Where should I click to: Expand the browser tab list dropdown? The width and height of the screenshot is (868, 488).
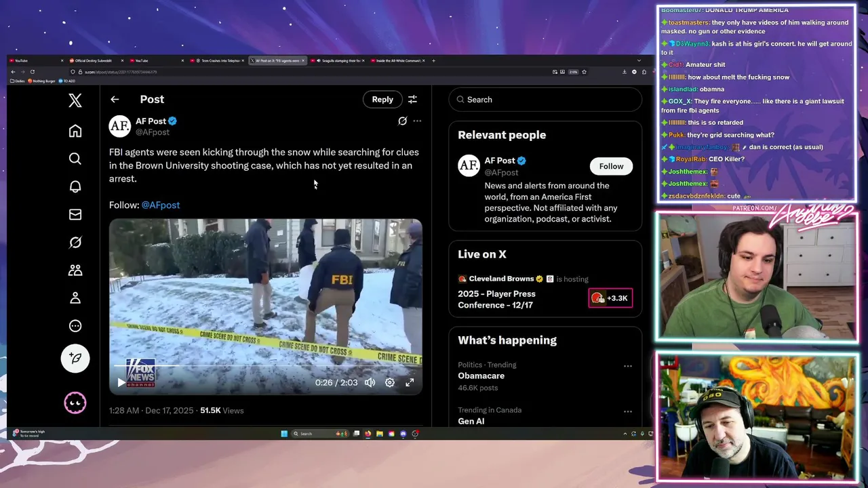pyautogui.click(x=639, y=60)
